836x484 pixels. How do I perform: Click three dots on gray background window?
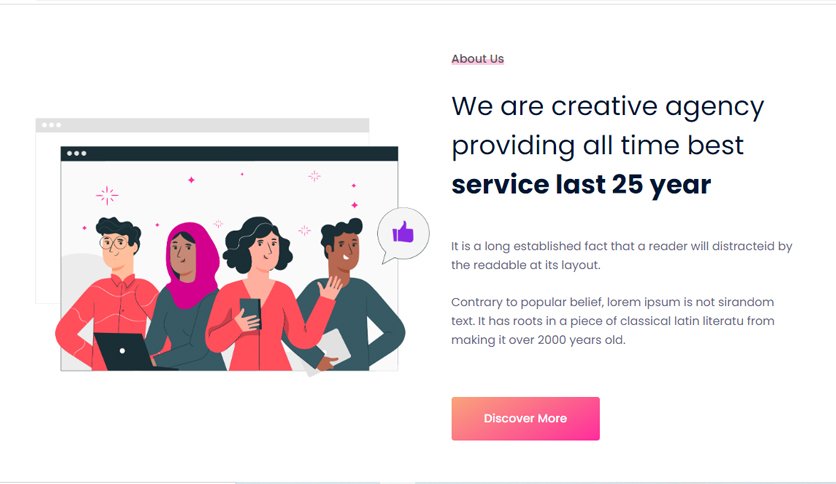coord(51,125)
